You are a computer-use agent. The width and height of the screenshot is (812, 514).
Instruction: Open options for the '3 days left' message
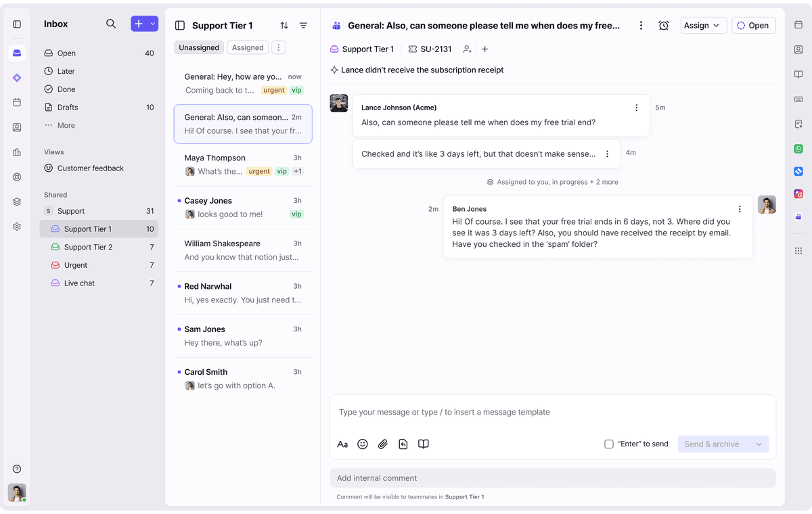pyautogui.click(x=607, y=154)
